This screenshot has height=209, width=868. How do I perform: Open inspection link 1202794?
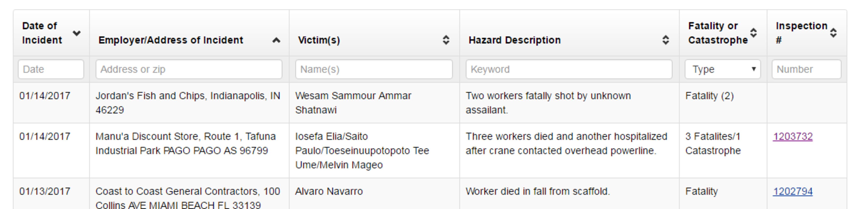tap(793, 192)
